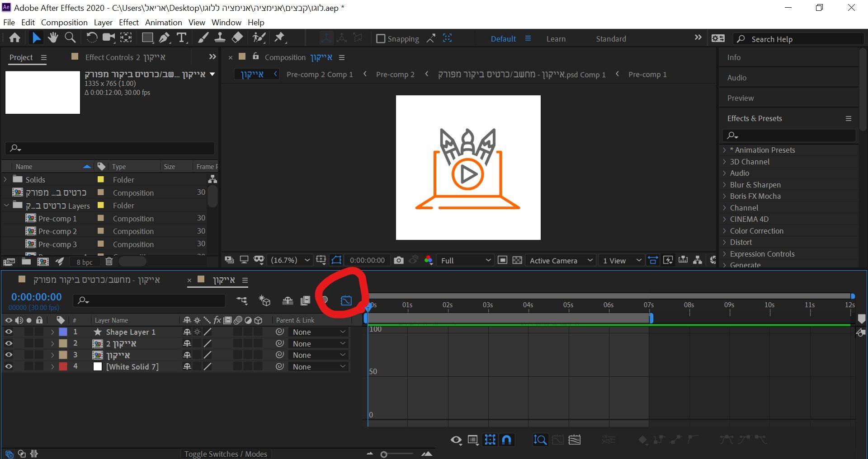Take a snapshot with the camera icon

[398, 260]
